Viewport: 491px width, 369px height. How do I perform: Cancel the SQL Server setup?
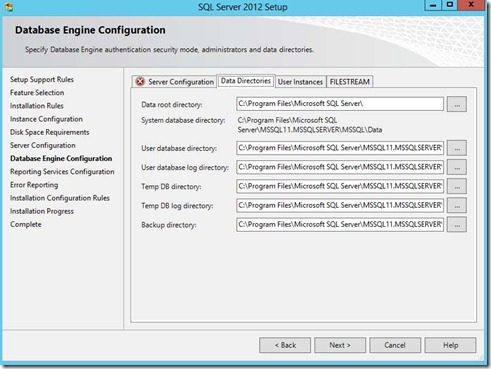pyautogui.click(x=395, y=345)
